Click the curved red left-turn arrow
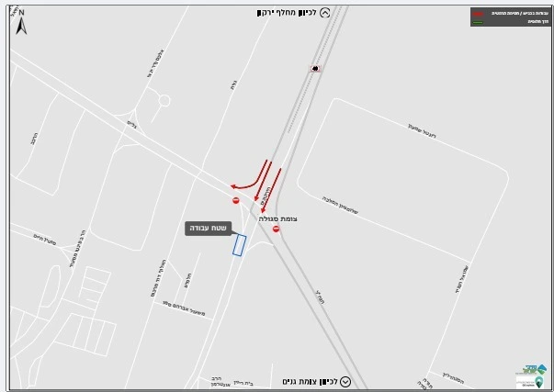 coord(249,174)
